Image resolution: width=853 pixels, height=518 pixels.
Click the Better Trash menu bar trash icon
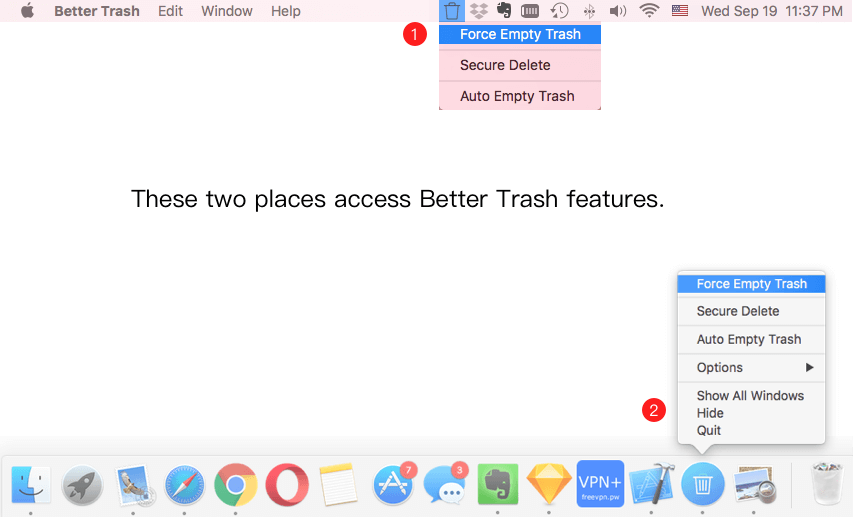pos(452,11)
